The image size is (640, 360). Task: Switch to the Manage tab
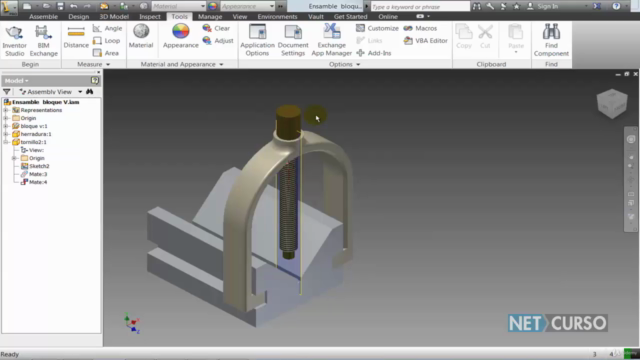pyautogui.click(x=210, y=17)
